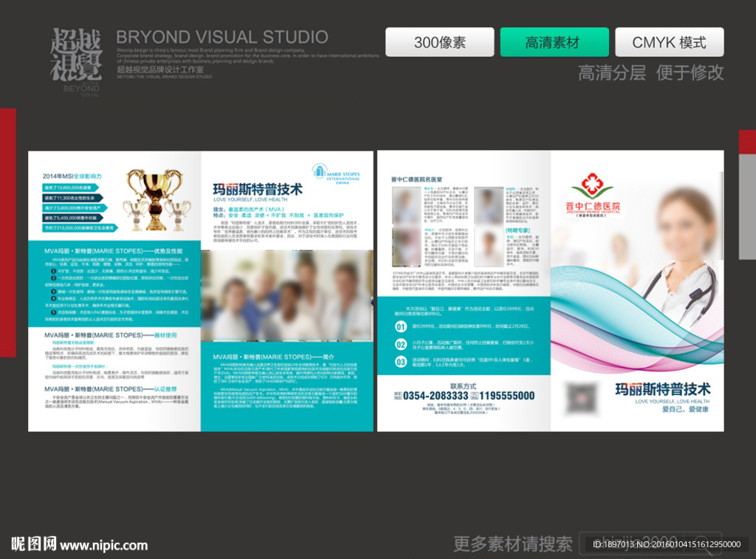This screenshot has height=559, width=756.
Task: Click the 02 numbered circle
Action: (401, 344)
